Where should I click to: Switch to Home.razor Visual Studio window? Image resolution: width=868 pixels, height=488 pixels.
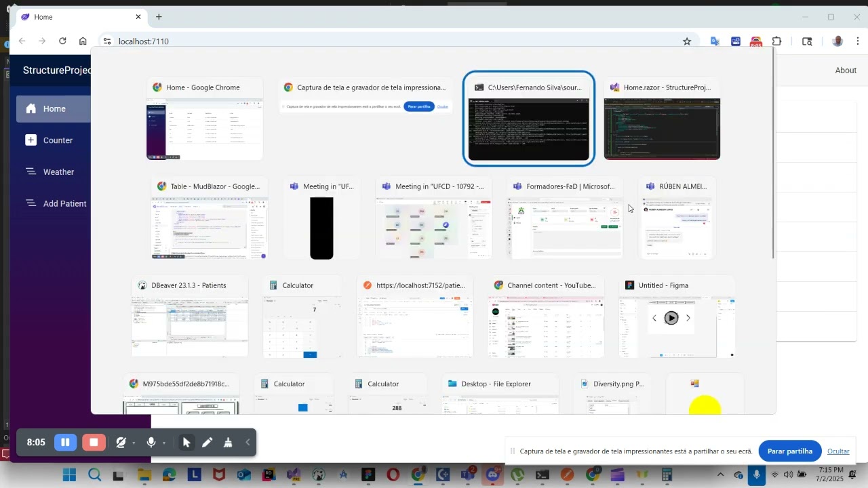(x=662, y=119)
